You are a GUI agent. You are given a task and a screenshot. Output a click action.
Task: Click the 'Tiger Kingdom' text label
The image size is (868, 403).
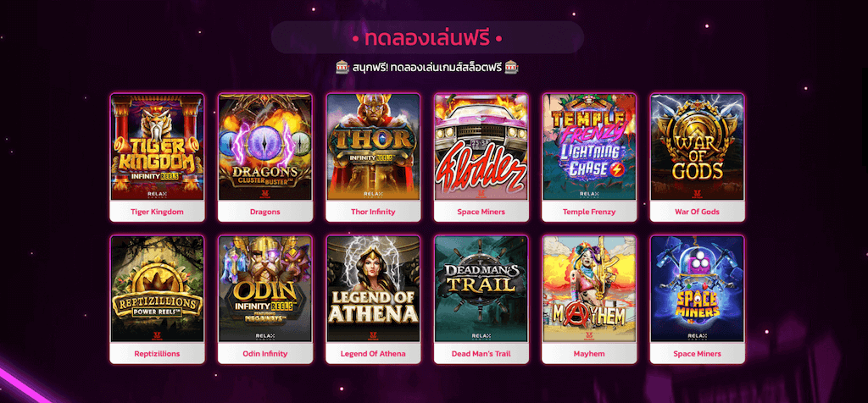[x=157, y=212]
